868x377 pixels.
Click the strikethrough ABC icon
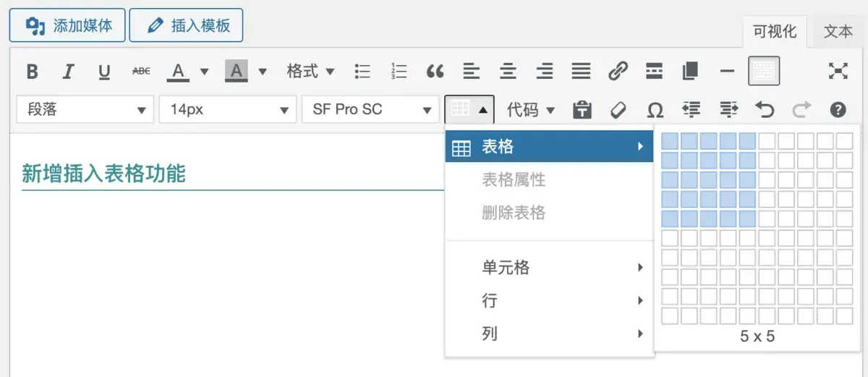click(x=141, y=71)
